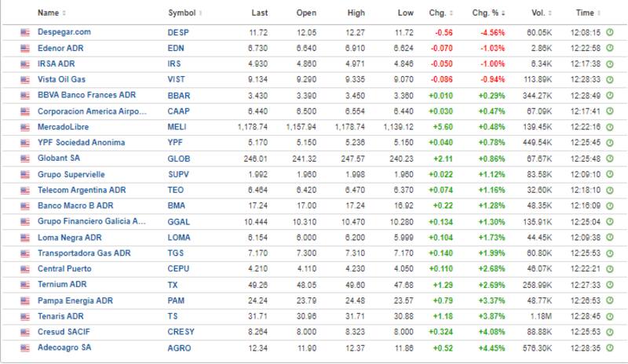Click the flag icon next to Globant SA
This screenshot has width=628, height=364.
click(x=25, y=158)
